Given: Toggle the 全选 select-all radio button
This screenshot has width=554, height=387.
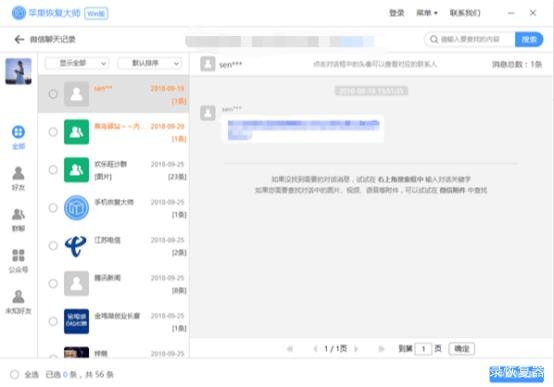Looking at the screenshot, I should point(14,374).
